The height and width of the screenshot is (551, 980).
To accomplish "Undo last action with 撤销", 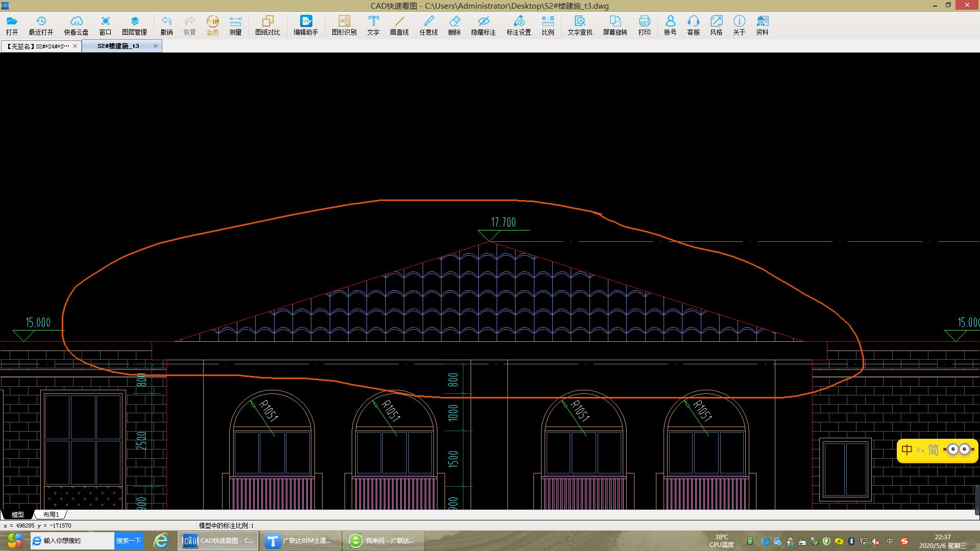I will [x=166, y=26].
